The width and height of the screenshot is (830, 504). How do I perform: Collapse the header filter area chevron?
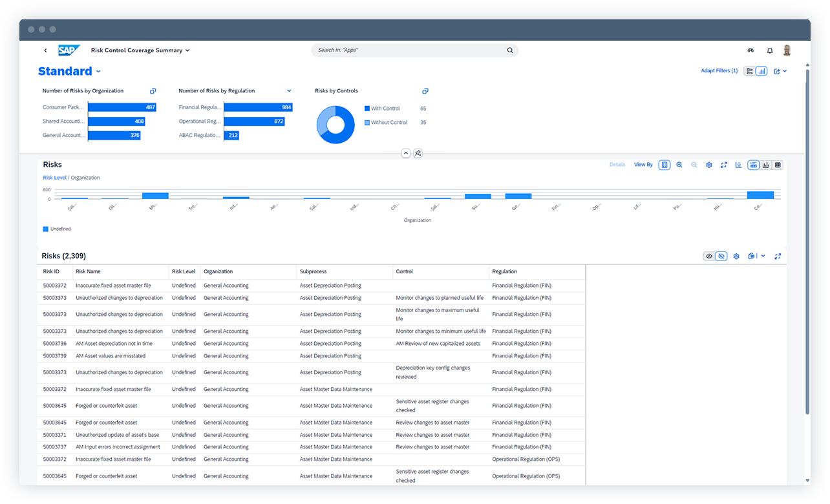(406, 153)
